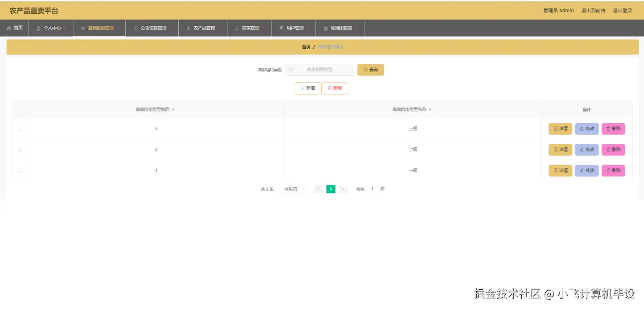Click the sort arrows on 商家信用类型名称 column
Image resolution: width=644 pixels, height=309 pixels.
[x=430, y=110]
